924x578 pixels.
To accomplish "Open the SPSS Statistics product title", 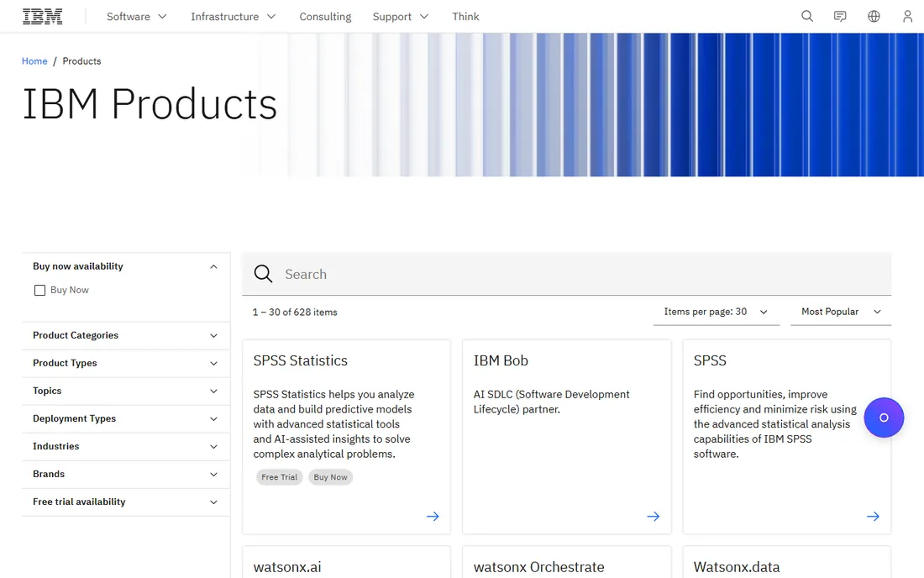I will [x=300, y=360].
